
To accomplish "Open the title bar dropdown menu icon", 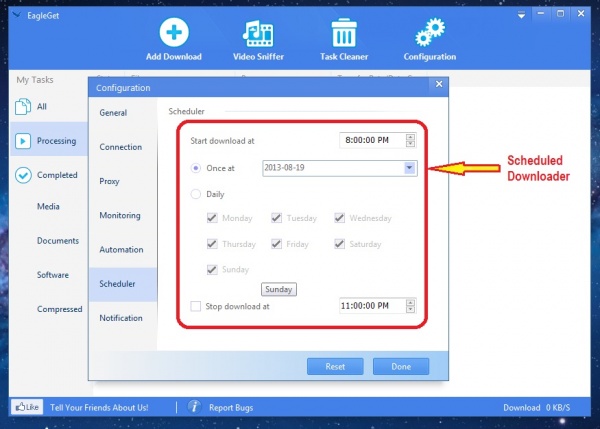I will (x=521, y=15).
